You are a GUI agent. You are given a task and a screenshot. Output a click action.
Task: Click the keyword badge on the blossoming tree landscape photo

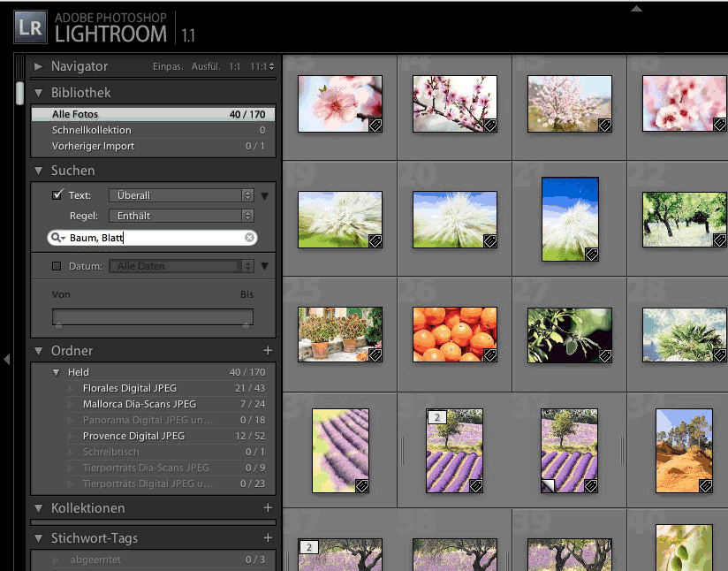click(x=605, y=126)
